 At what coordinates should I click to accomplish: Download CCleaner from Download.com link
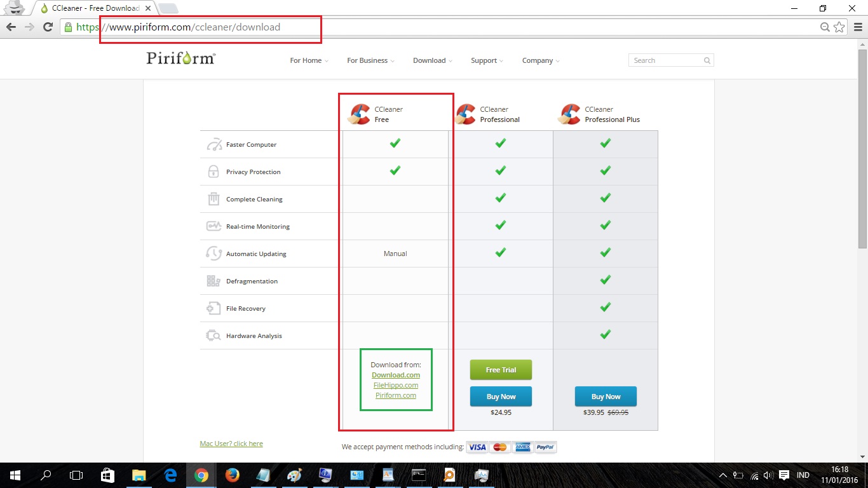[396, 375]
